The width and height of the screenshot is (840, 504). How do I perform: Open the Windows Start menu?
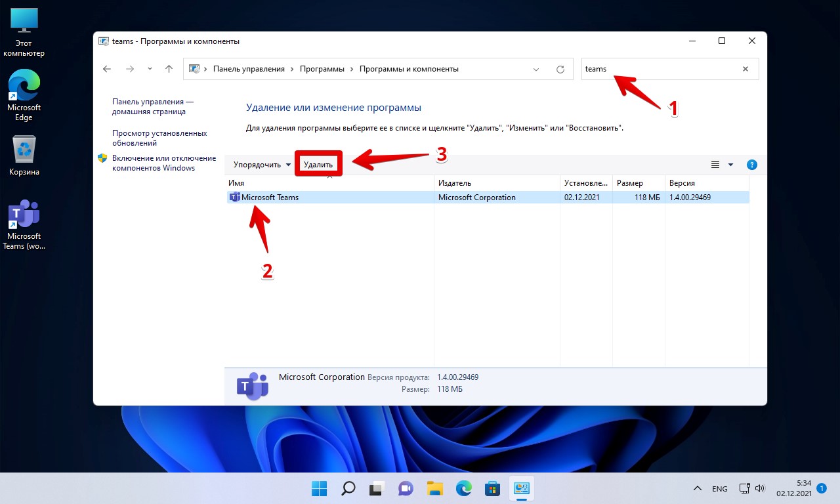[x=320, y=488]
